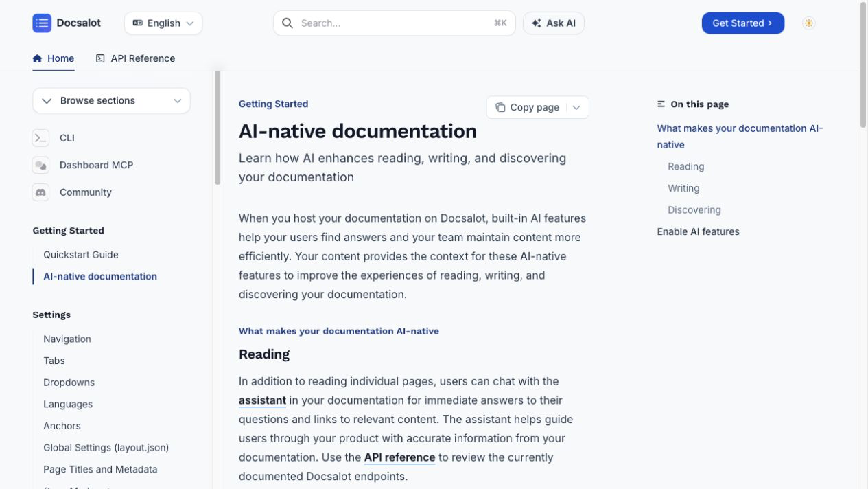Expand the Browse sections dropdown
Viewport: 868px width, 489px height.
click(111, 100)
